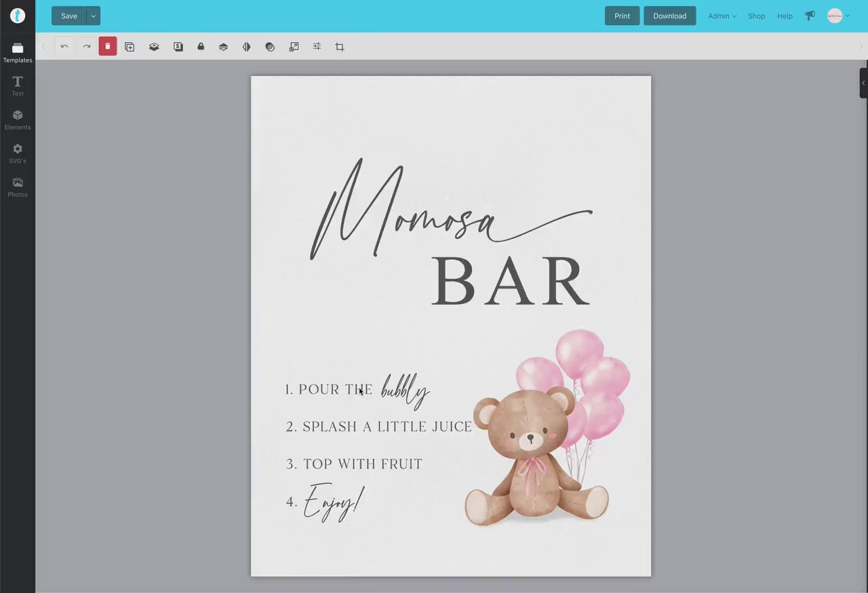
Task: Click the undo arrow icon
Action: click(x=64, y=47)
